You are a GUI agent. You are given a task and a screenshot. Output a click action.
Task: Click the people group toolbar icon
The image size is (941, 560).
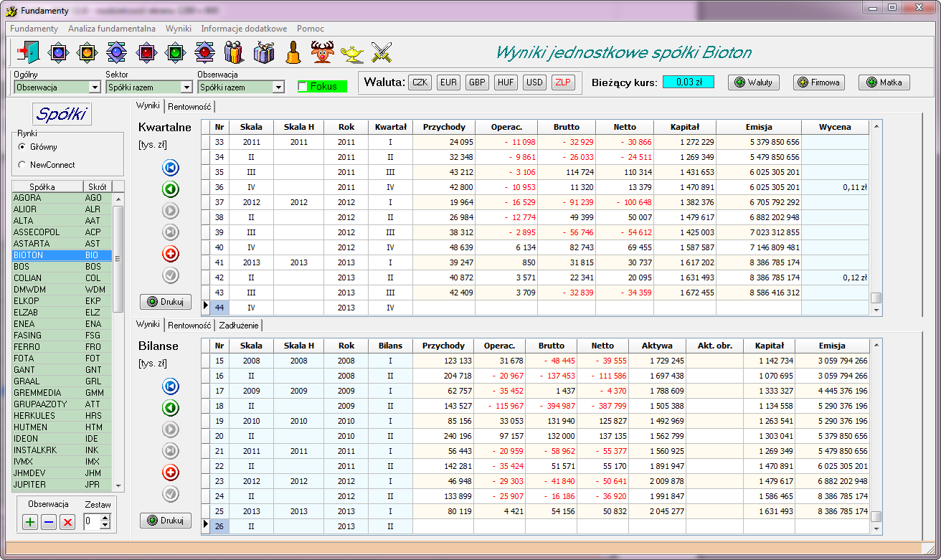tap(235, 52)
